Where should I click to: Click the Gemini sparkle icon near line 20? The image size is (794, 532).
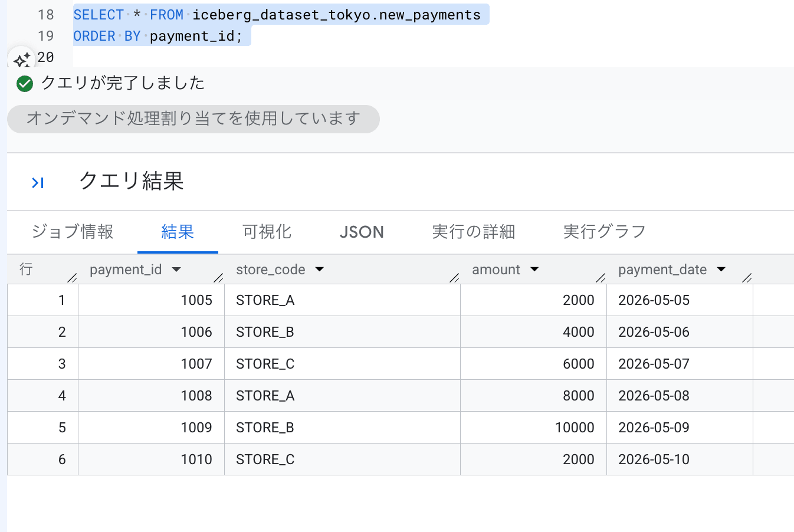(x=22, y=60)
